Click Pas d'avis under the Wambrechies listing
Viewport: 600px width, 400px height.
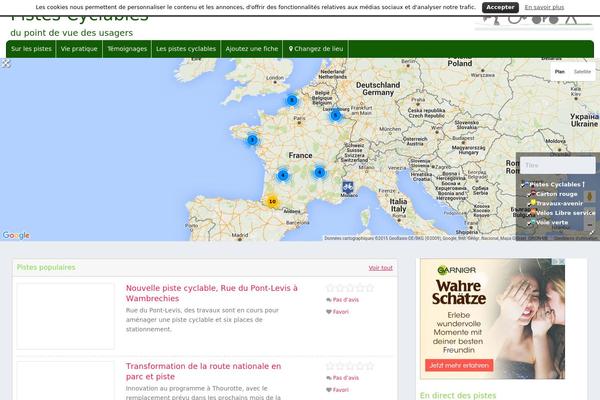point(346,300)
